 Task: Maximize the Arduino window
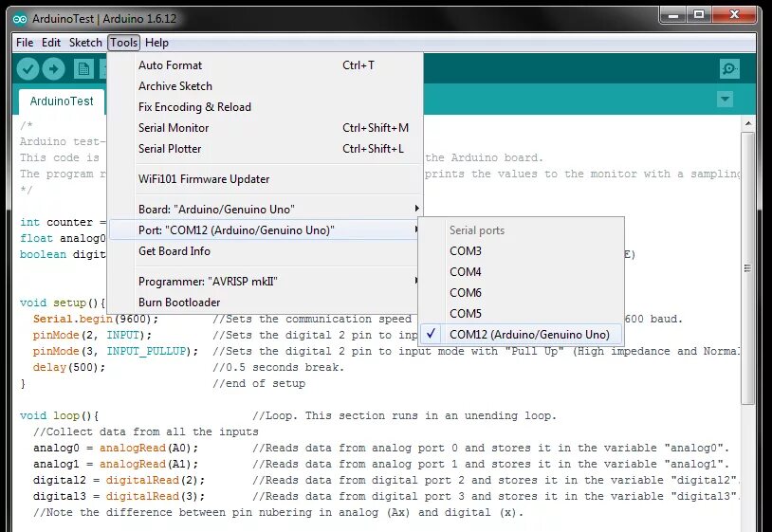click(x=699, y=15)
